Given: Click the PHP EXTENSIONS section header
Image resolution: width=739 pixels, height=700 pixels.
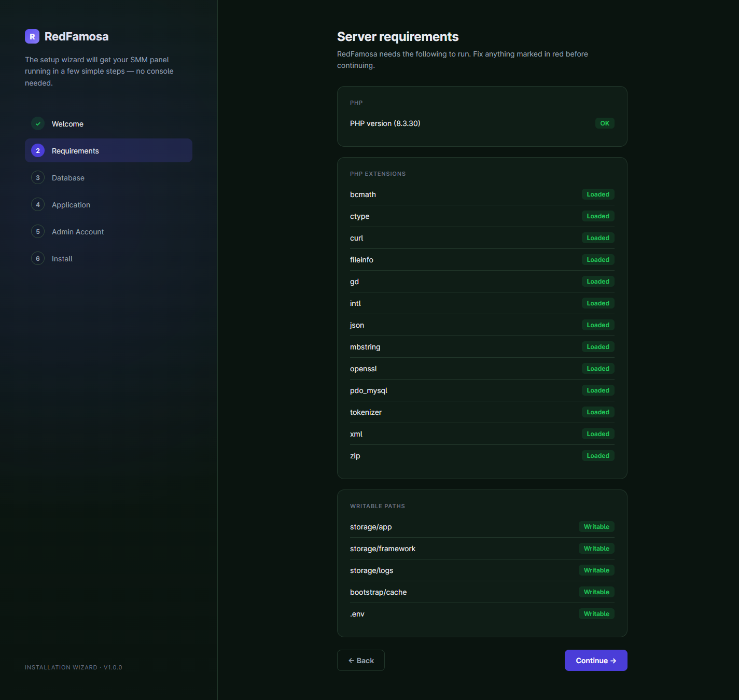Looking at the screenshot, I should point(378,174).
